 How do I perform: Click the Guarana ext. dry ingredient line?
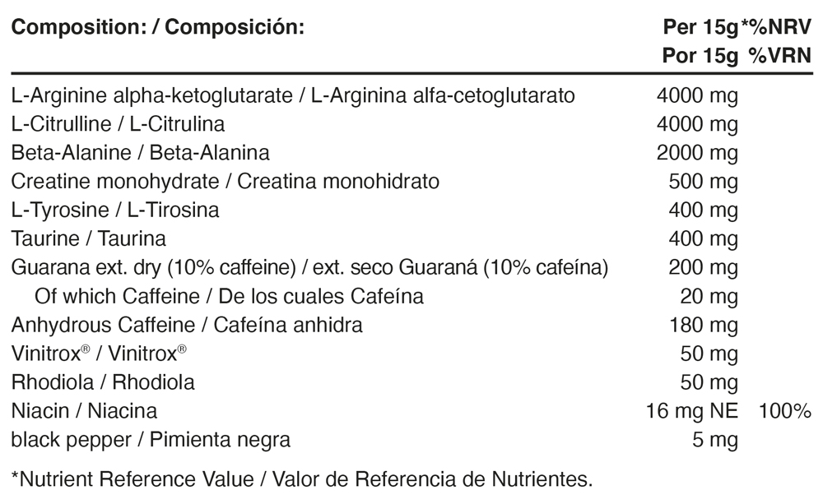309,267
